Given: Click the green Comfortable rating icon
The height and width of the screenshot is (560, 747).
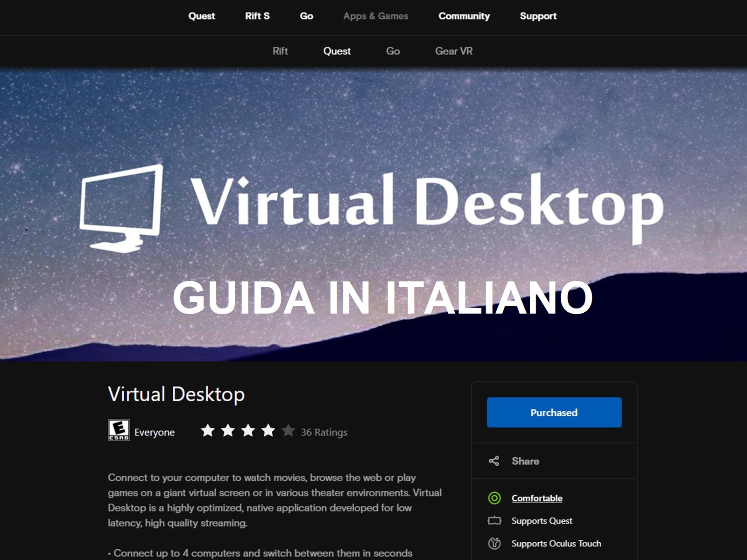Looking at the screenshot, I should tap(494, 498).
